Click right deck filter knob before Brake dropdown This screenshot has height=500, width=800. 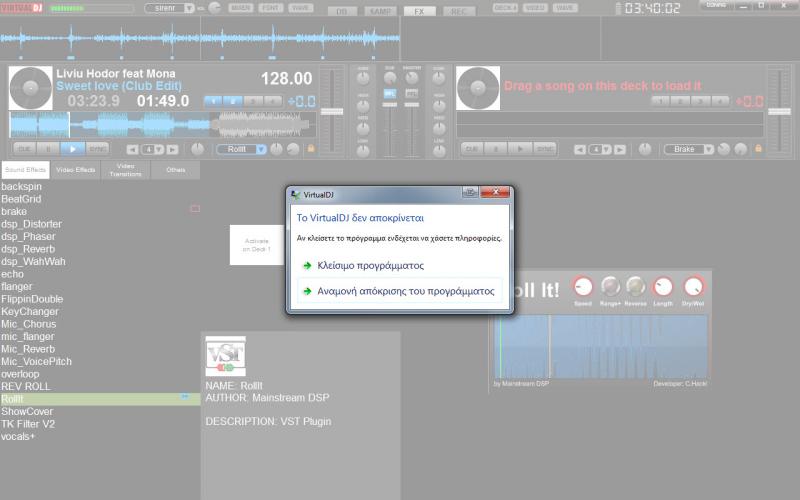(x=645, y=149)
